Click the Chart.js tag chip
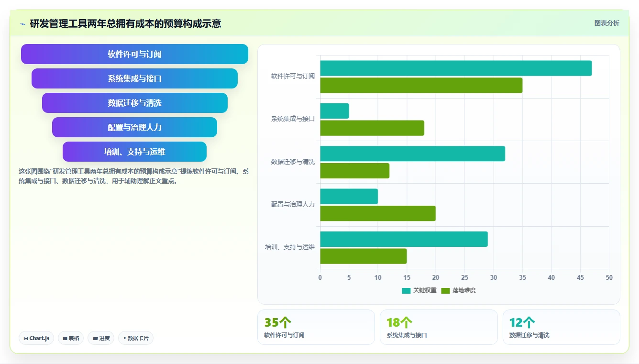 coord(36,338)
